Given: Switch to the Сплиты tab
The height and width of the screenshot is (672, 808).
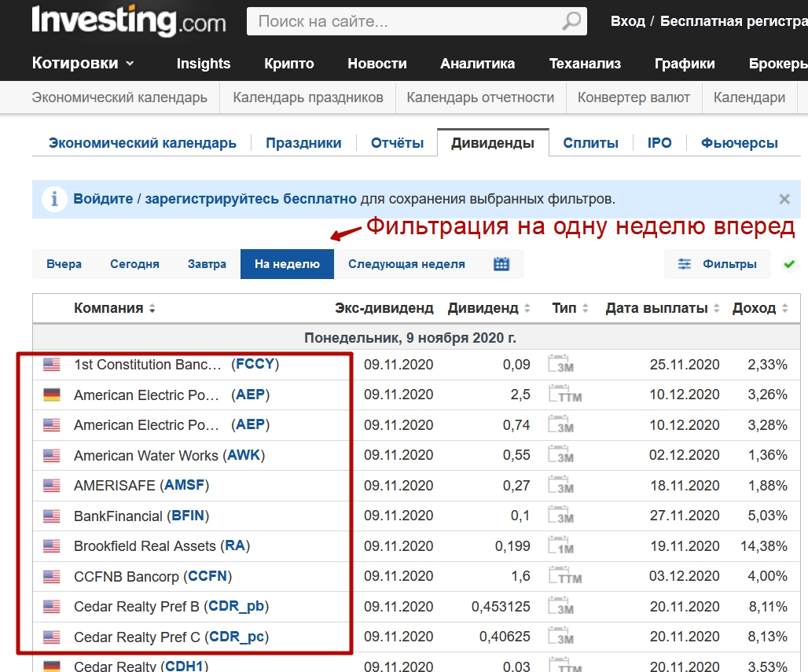Looking at the screenshot, I should coord(590,143).
